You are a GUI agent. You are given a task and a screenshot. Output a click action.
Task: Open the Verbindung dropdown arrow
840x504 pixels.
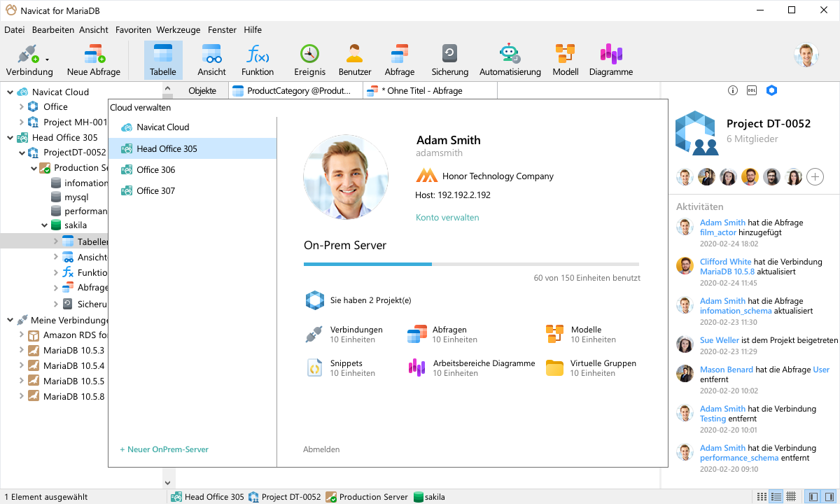click(48, 60)
